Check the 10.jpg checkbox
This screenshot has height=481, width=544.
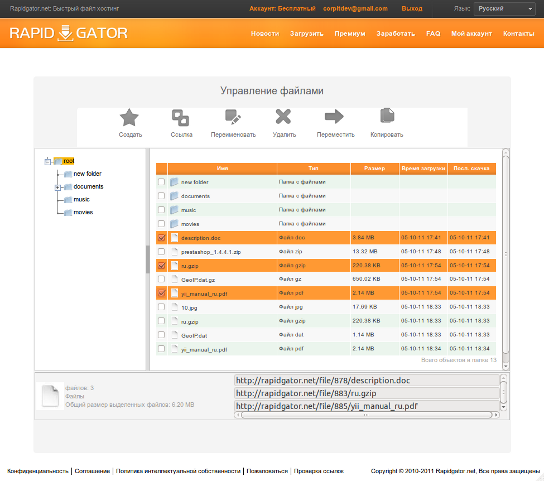(x=161, y=307)
